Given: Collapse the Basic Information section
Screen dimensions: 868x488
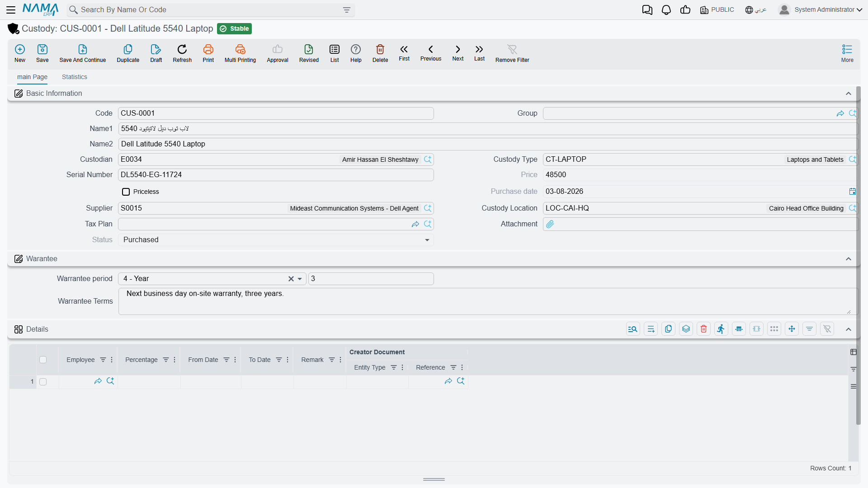Looking at the screenshot, I should tap(849, 94).
